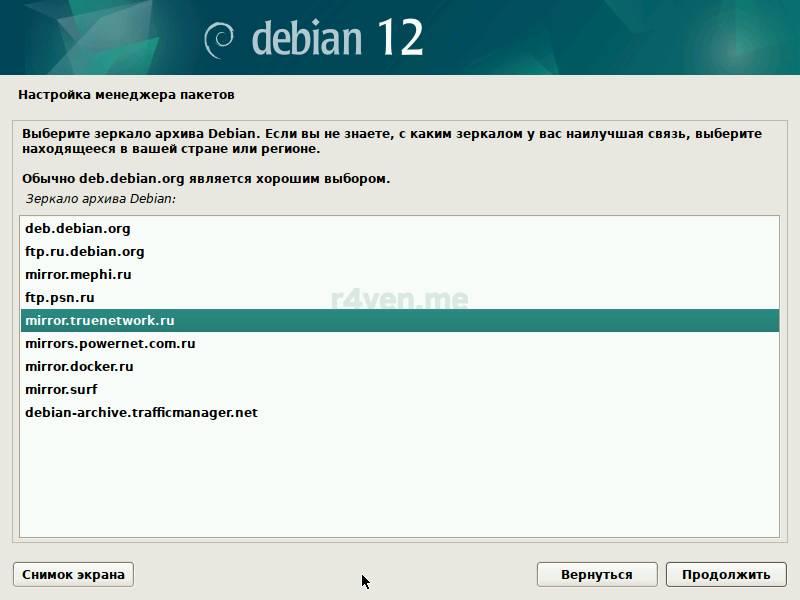Click Продолжить to continue installation
This screenshot has width=800, height=600.
pos(726,574)
